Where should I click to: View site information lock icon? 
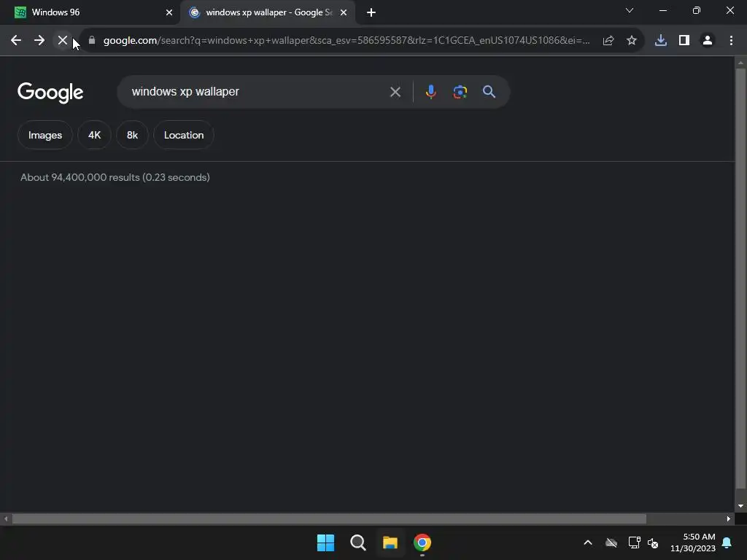[x=92, y=41]
